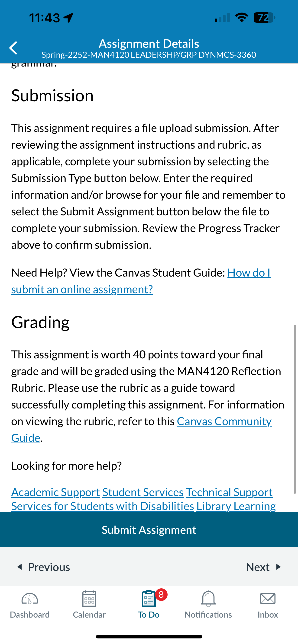Open Services for Students with Disabilities link
The width and height of the screenshot is (298, 644).
pos(103,506)
